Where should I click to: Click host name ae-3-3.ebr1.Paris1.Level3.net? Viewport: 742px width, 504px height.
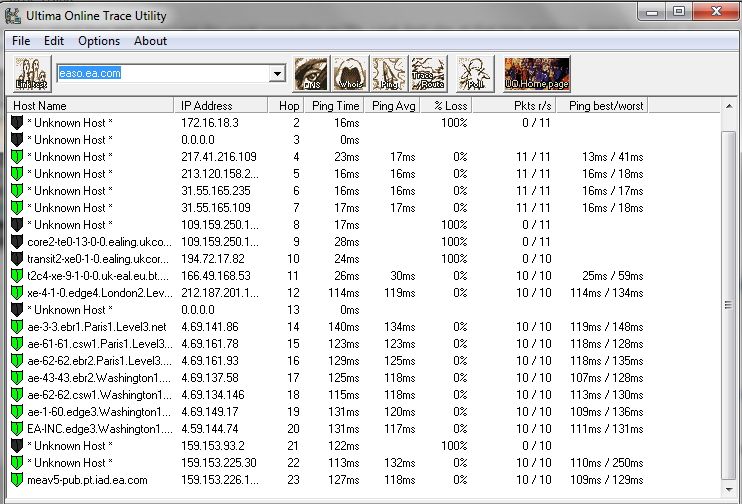click(x=97, y=327)
